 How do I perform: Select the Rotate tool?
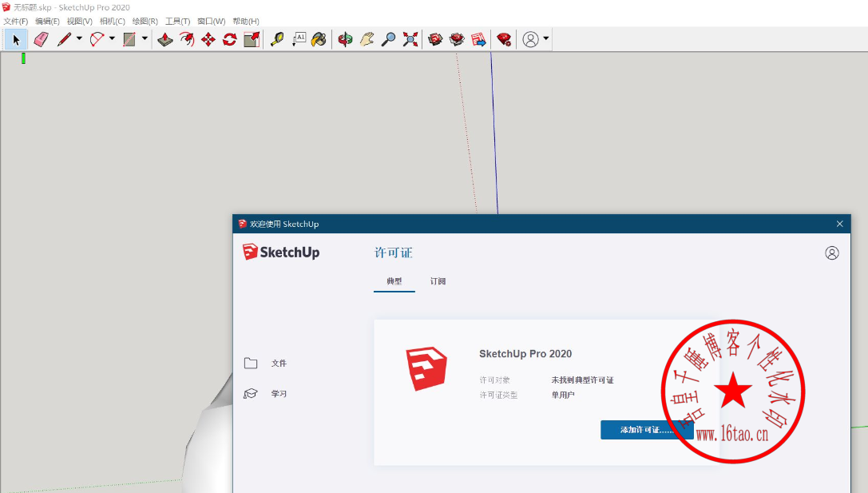click(230, 39)
